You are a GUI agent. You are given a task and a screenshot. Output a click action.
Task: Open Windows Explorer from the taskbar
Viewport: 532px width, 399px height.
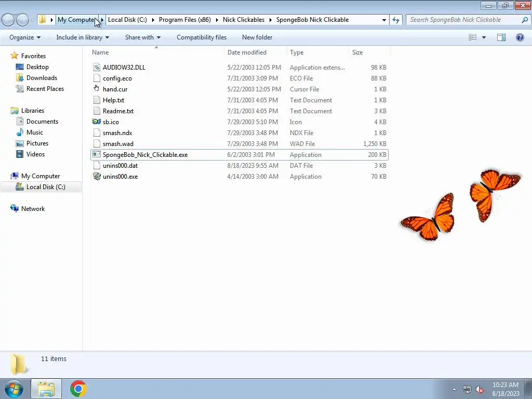click(x=46, y=389)
